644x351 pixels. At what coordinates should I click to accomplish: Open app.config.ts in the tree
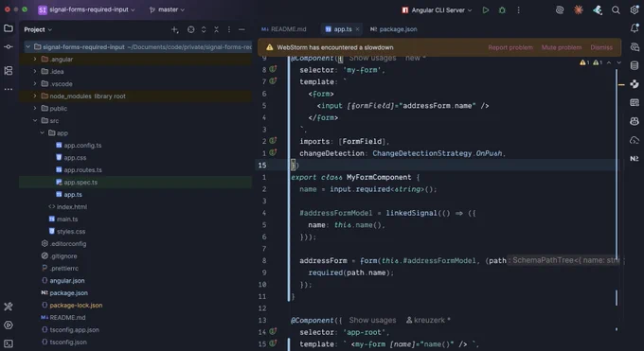coord(82,146)
